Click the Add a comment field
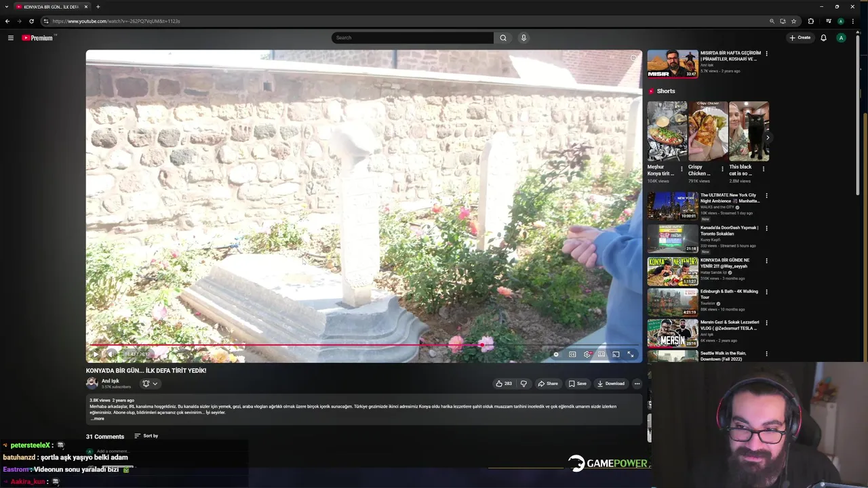 [113, 451]
